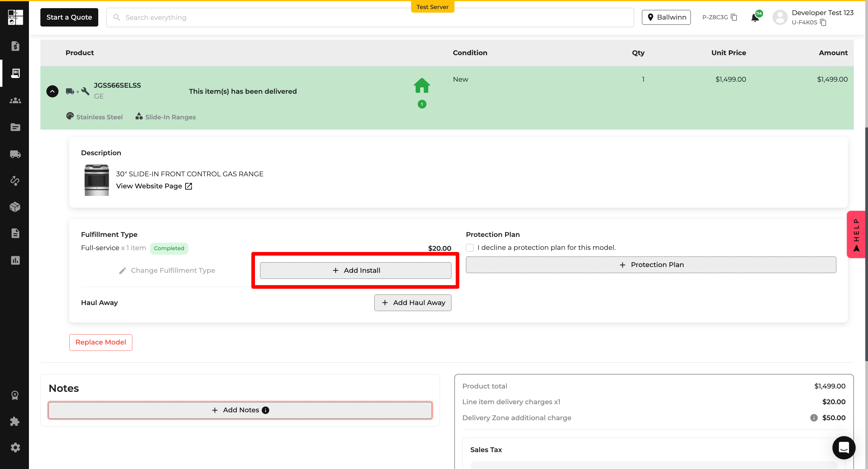
Task: Open the customers group sidebar icon
Action: (x=15, y=100)
